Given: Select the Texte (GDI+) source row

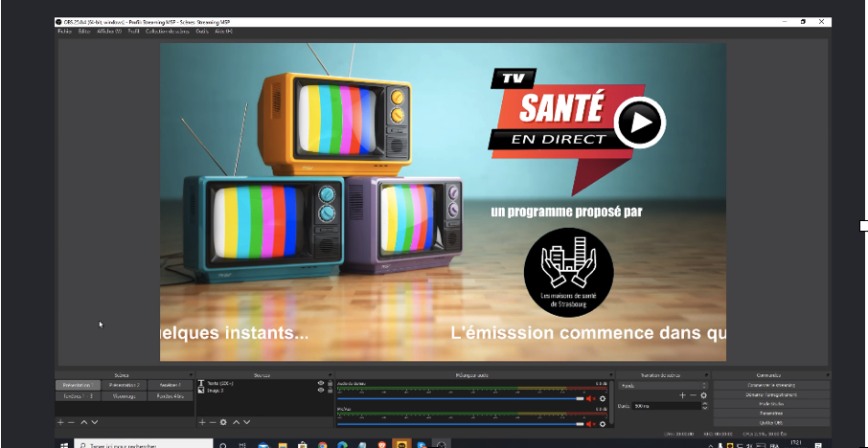Looking at the screenshot, I should coord(265,383).
